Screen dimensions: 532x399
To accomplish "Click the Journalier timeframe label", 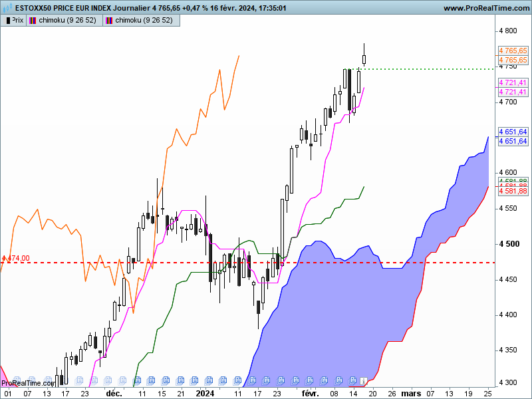I will click(132, 8).
